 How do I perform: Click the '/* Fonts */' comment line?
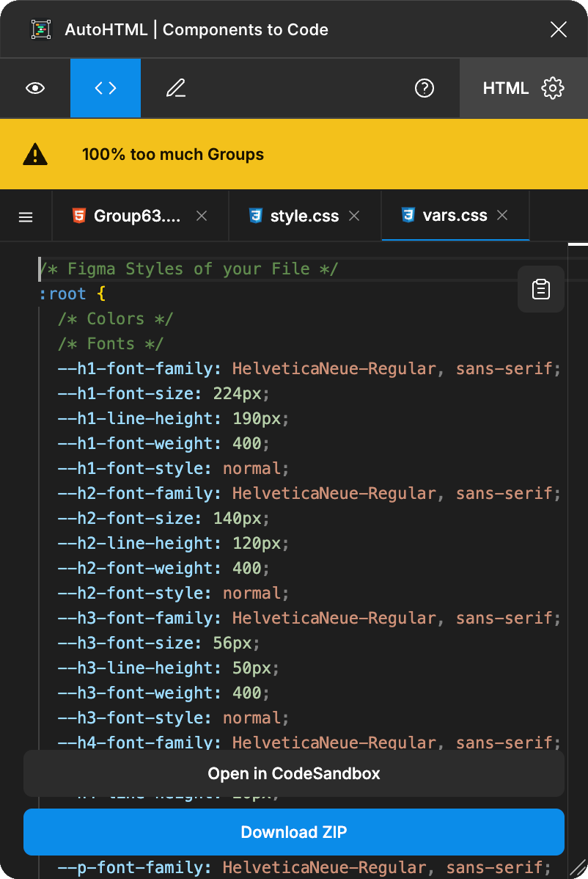[x=111, y=343]
